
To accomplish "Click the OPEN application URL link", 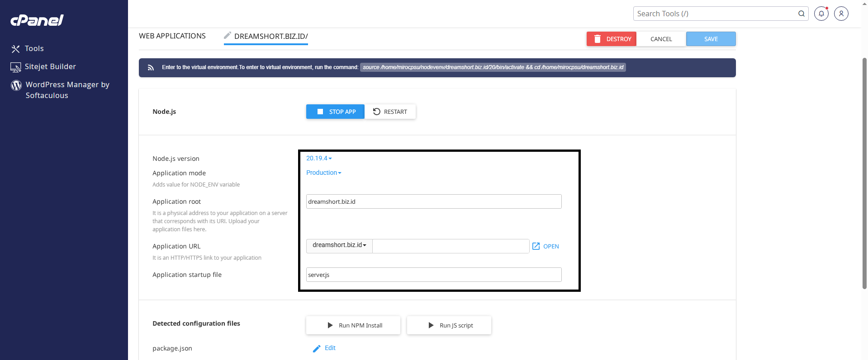I will coord(545,246).
